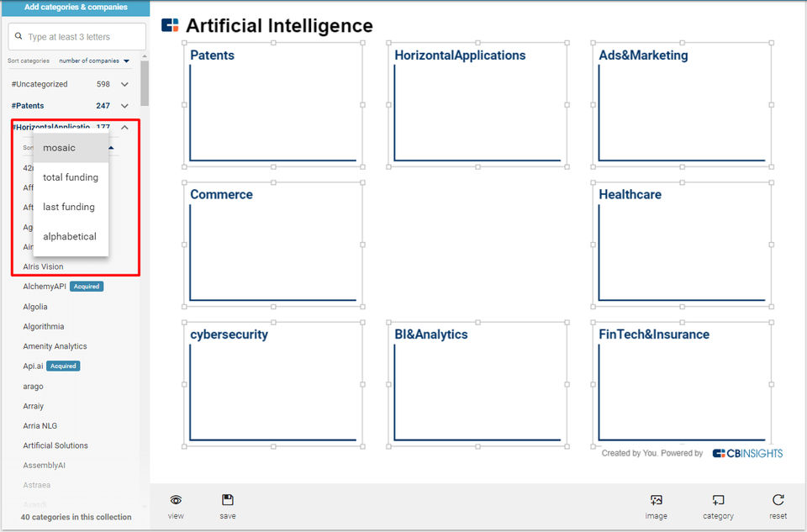Click the image export icon
The height and width of the screenshot is (532, 807).
click(657, 499)
